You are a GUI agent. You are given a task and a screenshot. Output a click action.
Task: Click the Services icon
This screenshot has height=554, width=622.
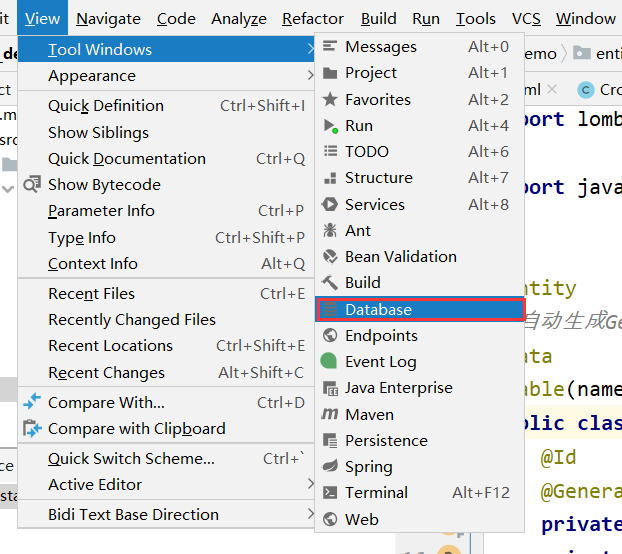pos(330,204)
